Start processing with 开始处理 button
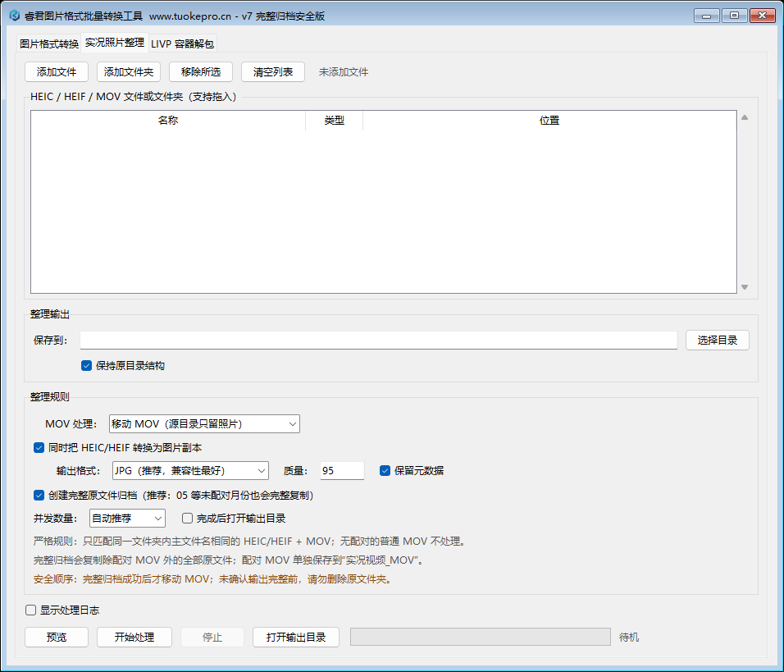 click(x=134, y=638)
